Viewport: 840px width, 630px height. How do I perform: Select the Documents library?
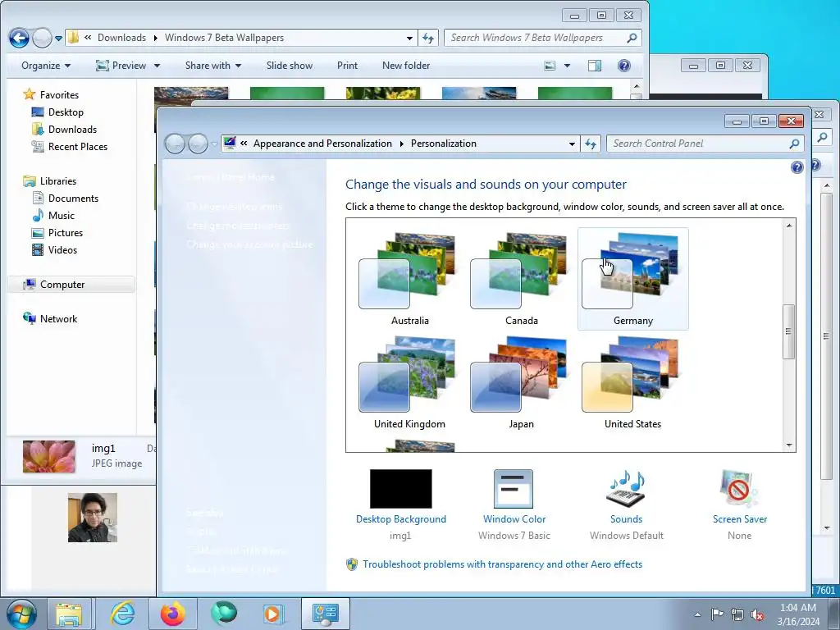[73, 199]
